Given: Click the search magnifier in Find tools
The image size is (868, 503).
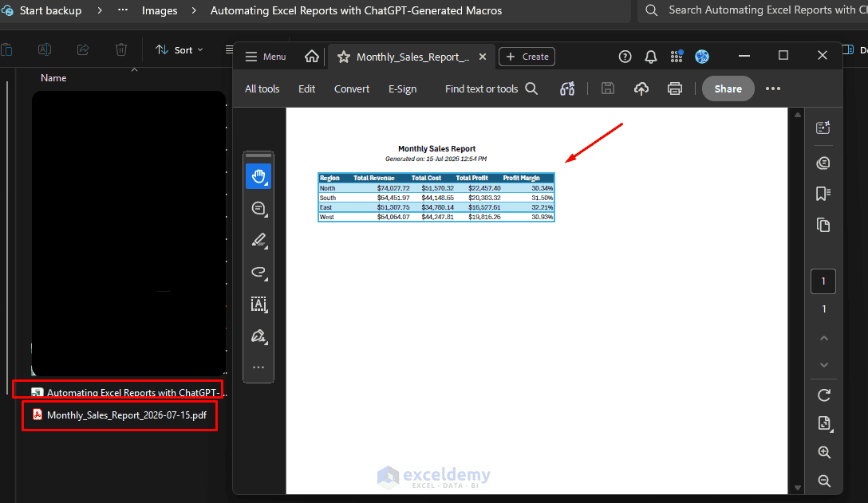Looking at the screenshot, I should point(531,88).
